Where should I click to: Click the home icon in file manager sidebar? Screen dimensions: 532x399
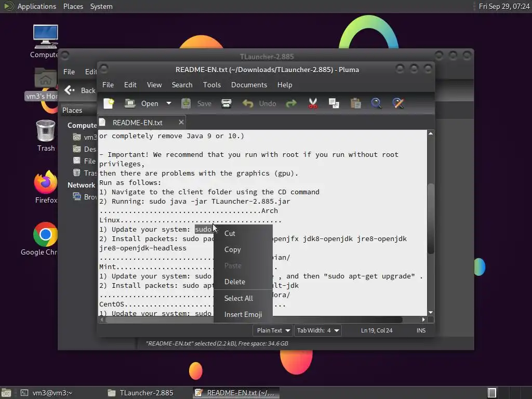77,137
